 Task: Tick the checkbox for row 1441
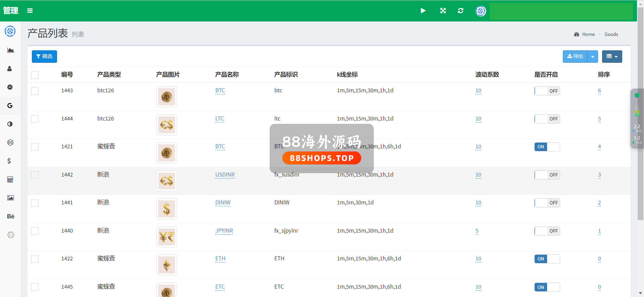click(35, 203)
